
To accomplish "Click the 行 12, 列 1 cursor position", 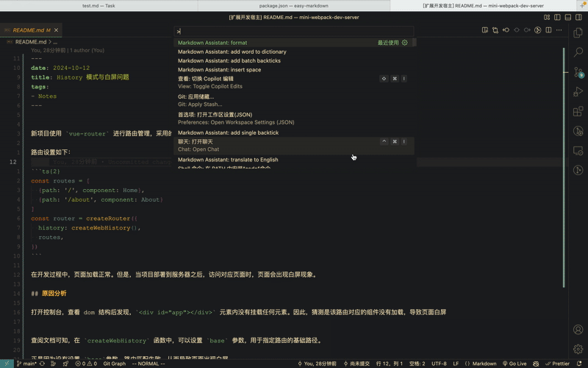I will [x=390, y=364].
